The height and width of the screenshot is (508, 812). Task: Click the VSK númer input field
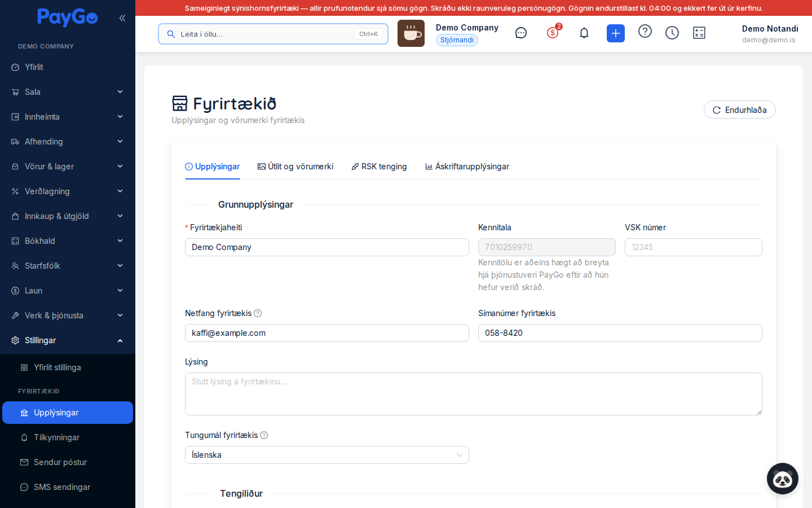[694, 247]
